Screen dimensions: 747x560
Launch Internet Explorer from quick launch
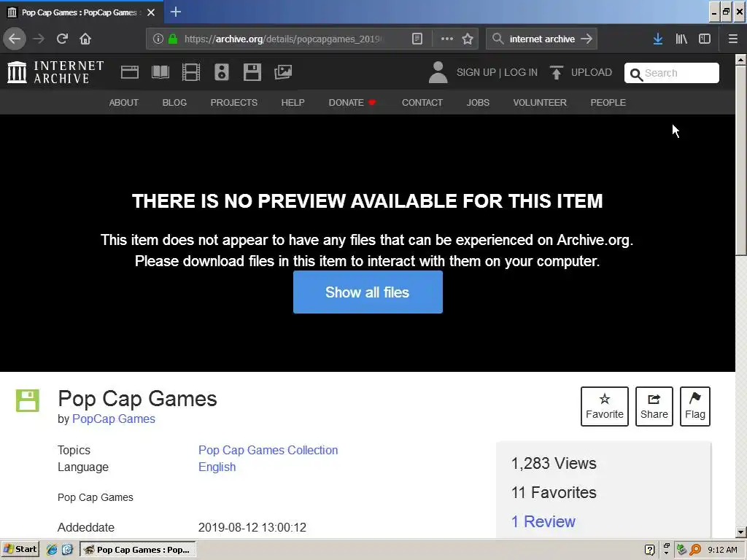click(x=52, y=550)
